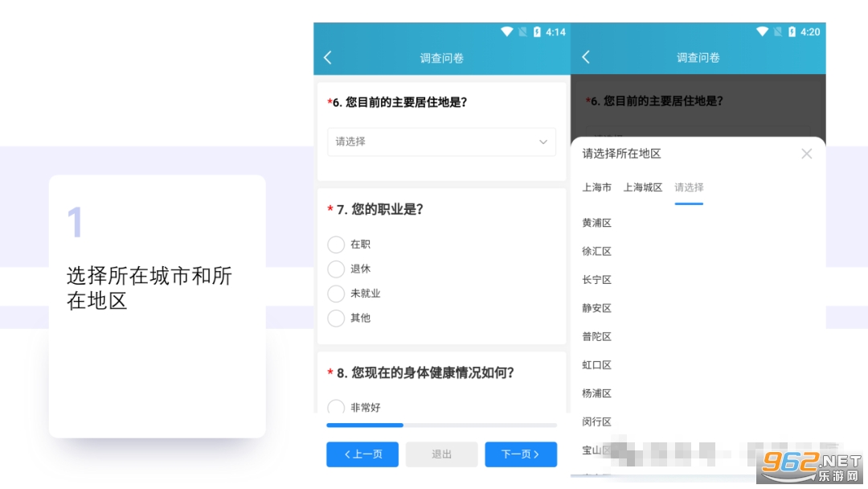This screenshot has width=868, height=489.
Task: Tap battery icon in right phone status bar
Action: 792,32
